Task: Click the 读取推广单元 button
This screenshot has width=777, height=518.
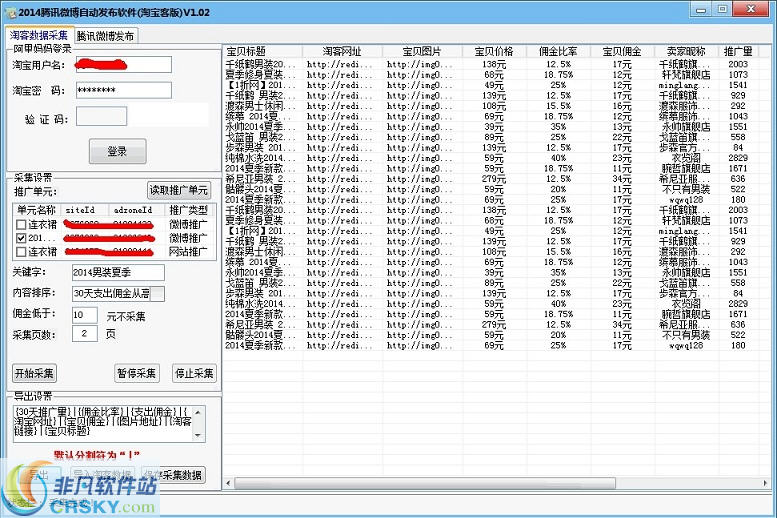Action: 179,190
